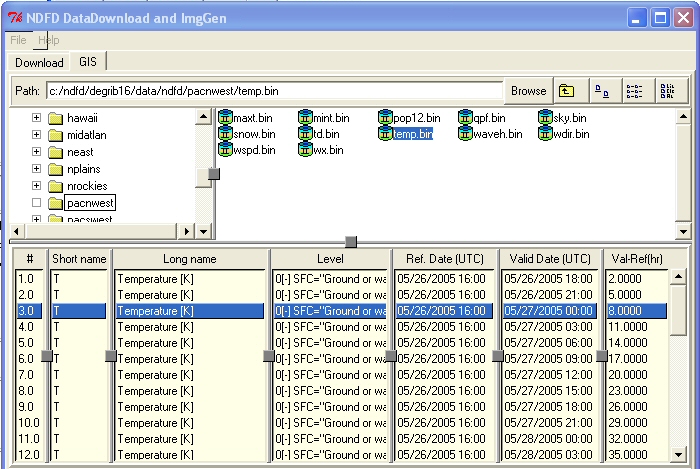700x469 pixels.
Task: Select the snow.bin file icon
Action: (225, 134)
